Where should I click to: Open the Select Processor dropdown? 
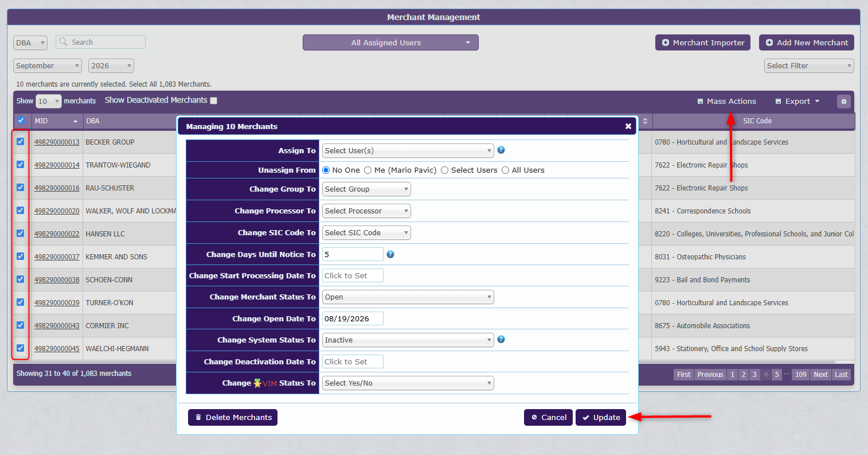point(366,211)
